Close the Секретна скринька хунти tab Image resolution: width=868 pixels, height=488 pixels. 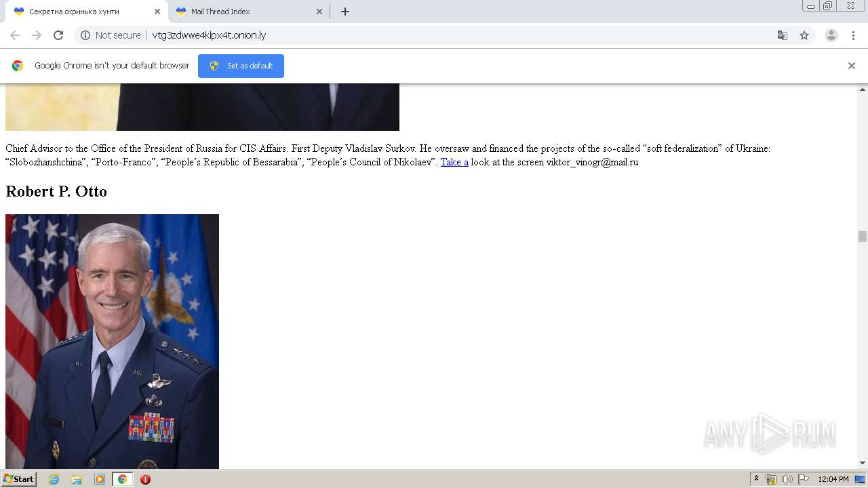click(x=157, y=12)
